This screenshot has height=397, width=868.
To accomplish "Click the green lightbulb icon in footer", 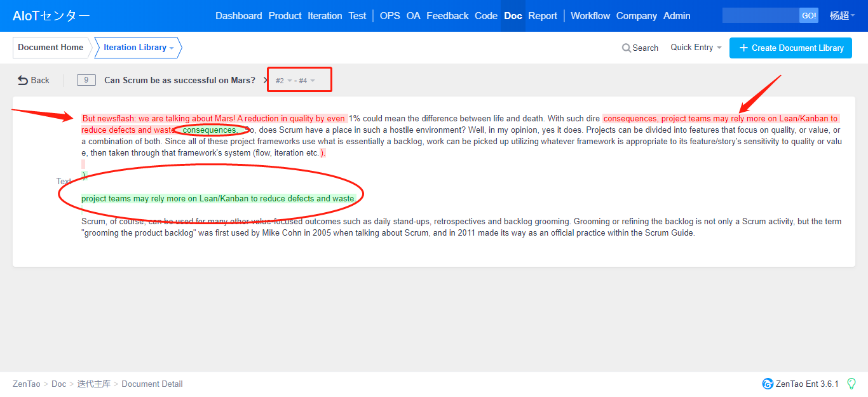I will [851, 384].
